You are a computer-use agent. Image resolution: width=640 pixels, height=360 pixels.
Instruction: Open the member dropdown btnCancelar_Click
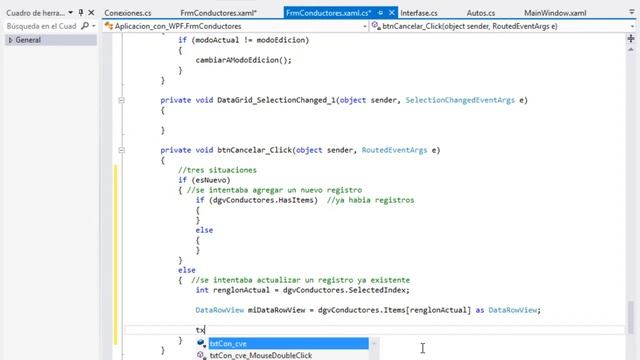click(x=503, y=26)
